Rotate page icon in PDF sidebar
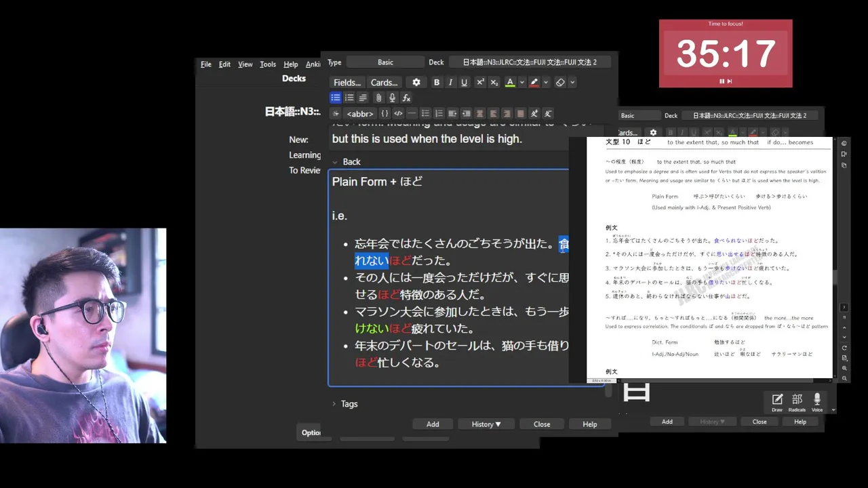The width and height of the screenshot is (868, 488). pyautogui.click(x=844, y=348)
